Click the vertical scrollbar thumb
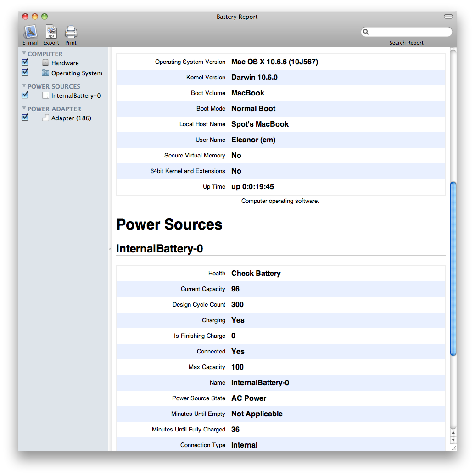 pyautogui.click(x=453, y=269)
